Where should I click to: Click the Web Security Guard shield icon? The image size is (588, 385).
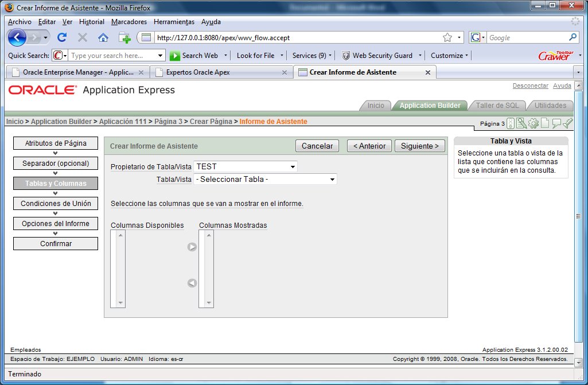(346, 56)
